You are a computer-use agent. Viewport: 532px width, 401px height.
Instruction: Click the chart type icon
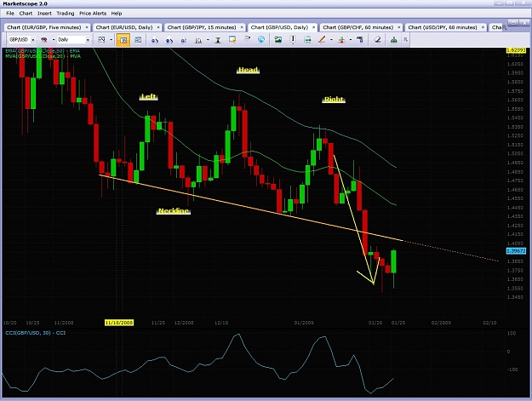tap(101, 40)
